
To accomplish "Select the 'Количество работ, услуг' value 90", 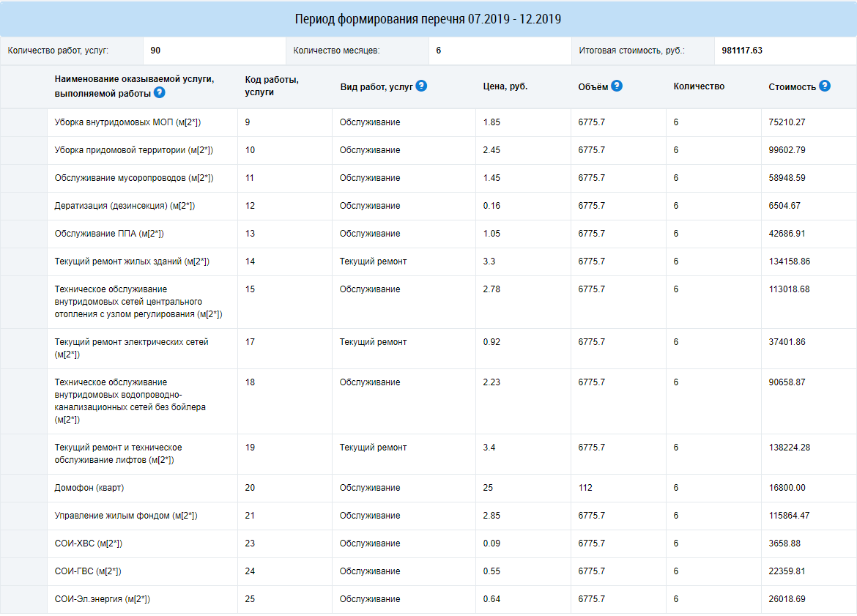I will click(156, 51).
